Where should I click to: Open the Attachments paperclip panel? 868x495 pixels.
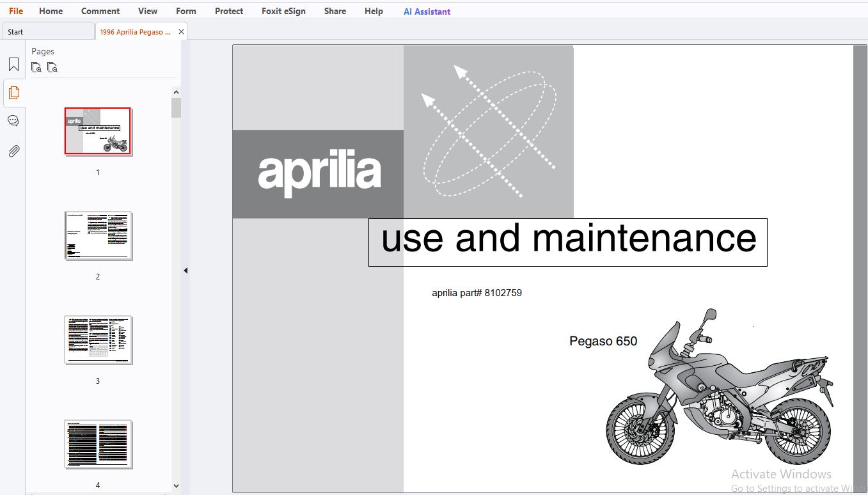coord(13,151)
